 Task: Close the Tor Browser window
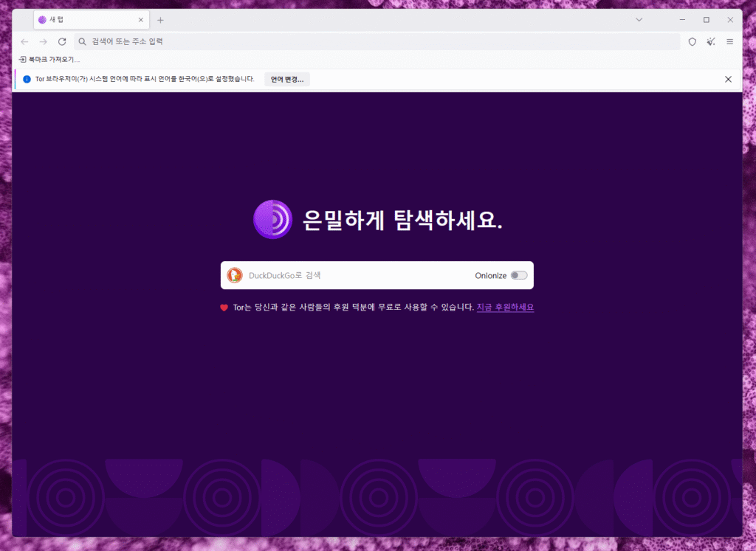click(x=730, y=20)
